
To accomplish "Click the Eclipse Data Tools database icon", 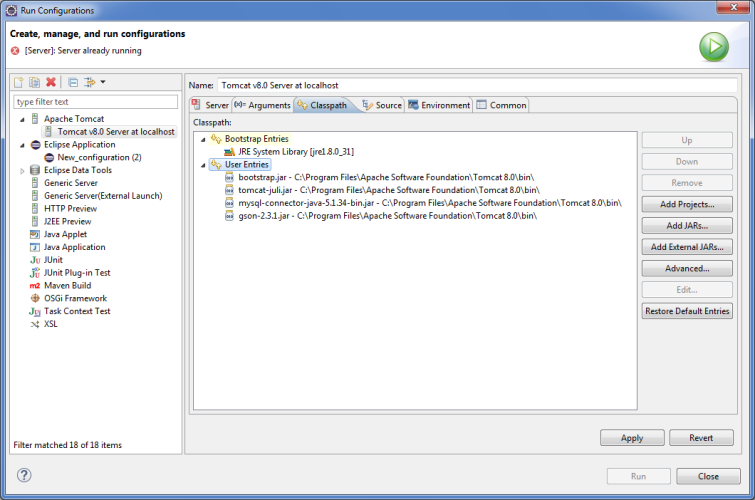I will [35, 170].
